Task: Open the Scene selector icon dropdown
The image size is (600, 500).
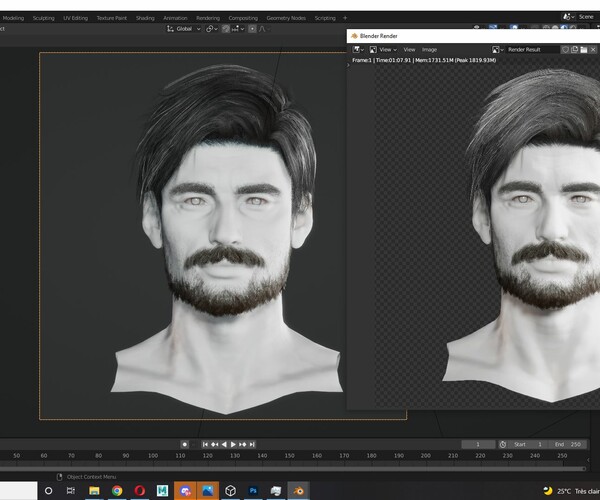Action: pyautogui.click(x=568, y=17)
